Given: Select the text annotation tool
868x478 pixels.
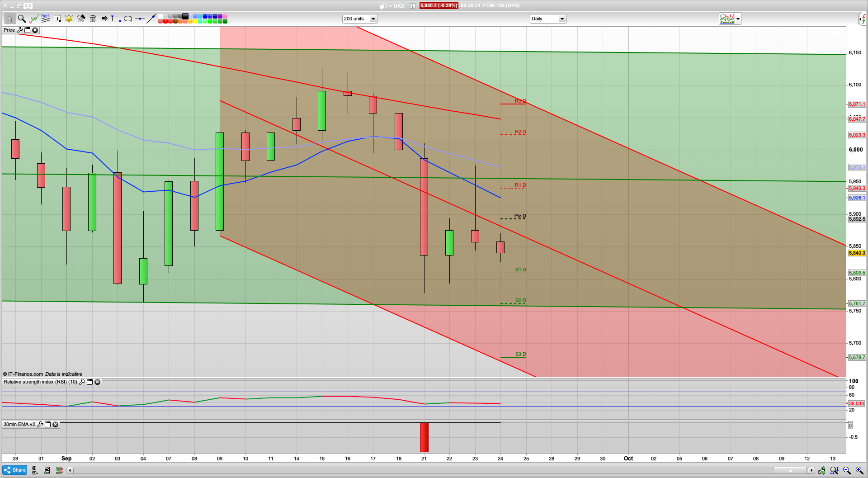Looking at the screenshot, I should (57, 19).
